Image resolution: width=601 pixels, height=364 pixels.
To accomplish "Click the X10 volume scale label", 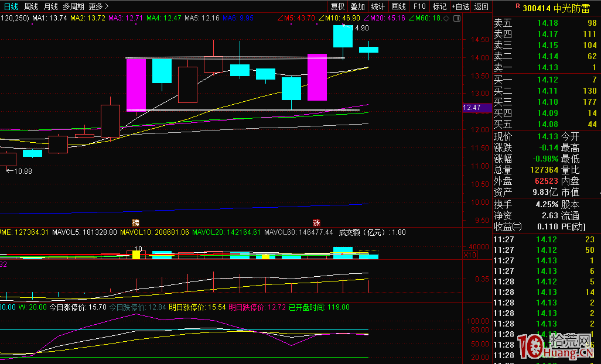I will (x=469, y=255).
